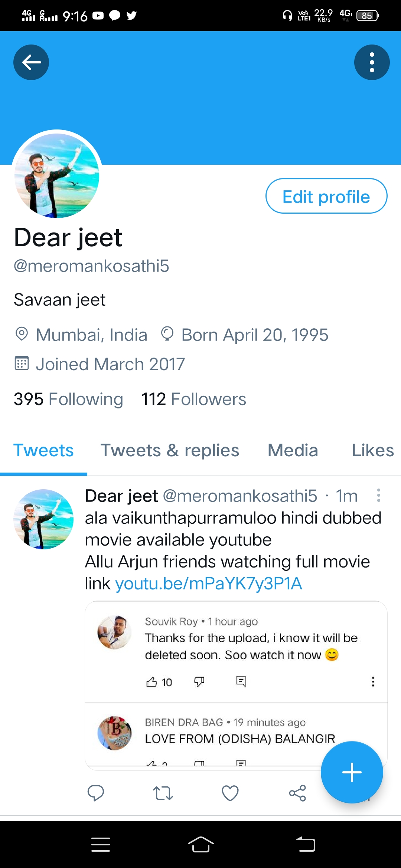Like the tweet with heart icon
This screenshot has width=401, height=868.
coord(230,793)
